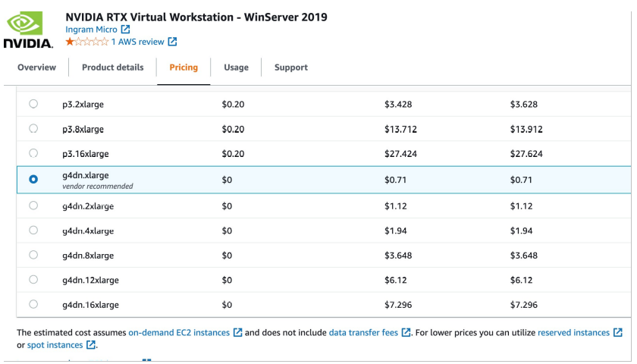Screen dimensions: 637x364
Task: Click the $13.712 EC2 price cell
Action: pyautogui.click(x=400, y=129)
